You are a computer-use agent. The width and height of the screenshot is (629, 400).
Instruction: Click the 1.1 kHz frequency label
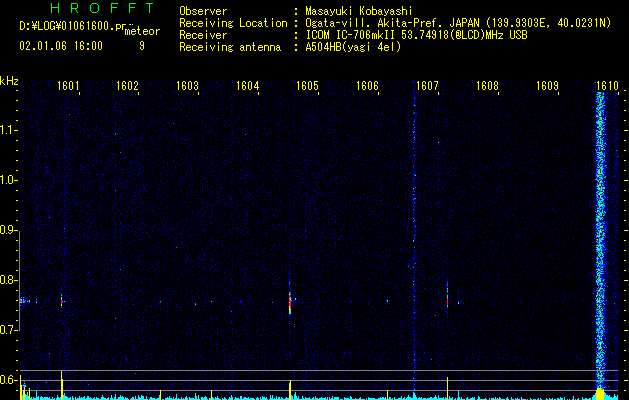coord(9,130)
